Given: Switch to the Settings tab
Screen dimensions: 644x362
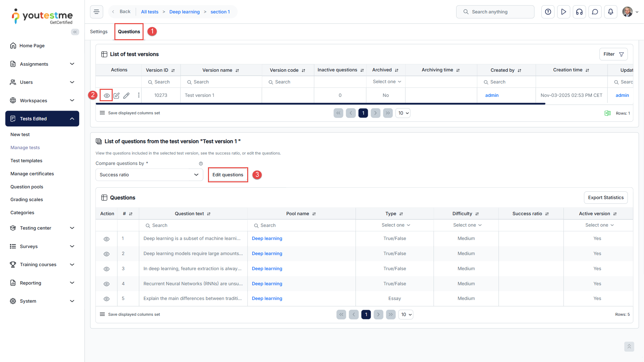Looking at the screenshot, I should pos(99,32).
